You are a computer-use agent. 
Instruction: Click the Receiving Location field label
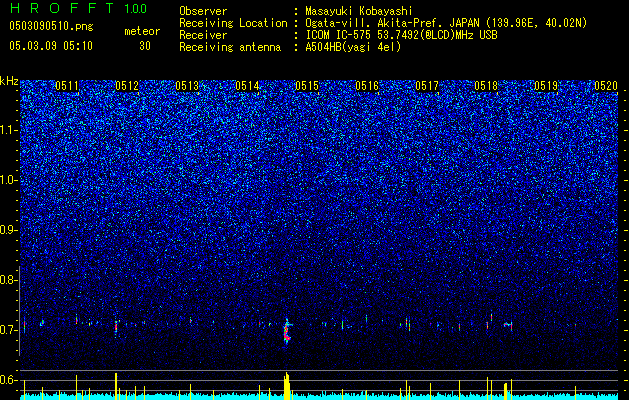click(233, 23)
